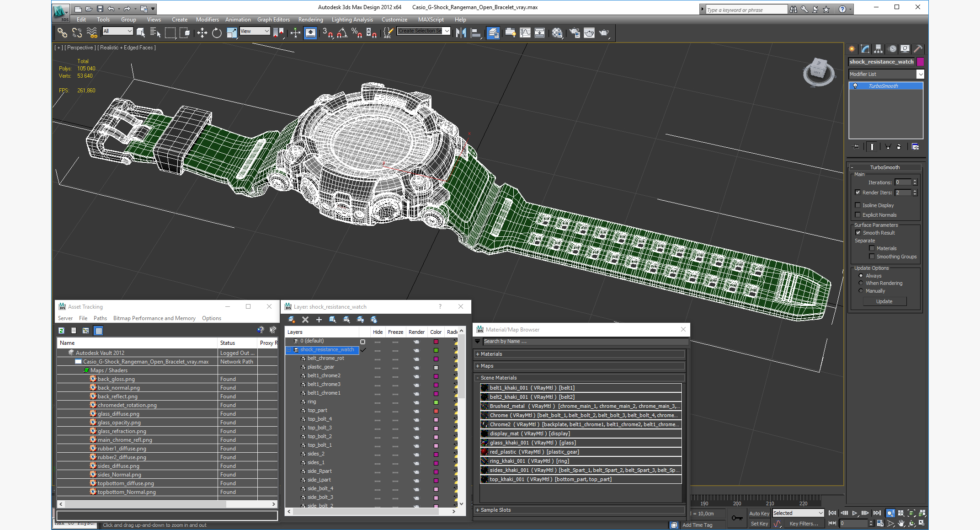The height and width of the screenshot is (530, 980).
Task: Click the Play Animation button
Action: (855, 513)
